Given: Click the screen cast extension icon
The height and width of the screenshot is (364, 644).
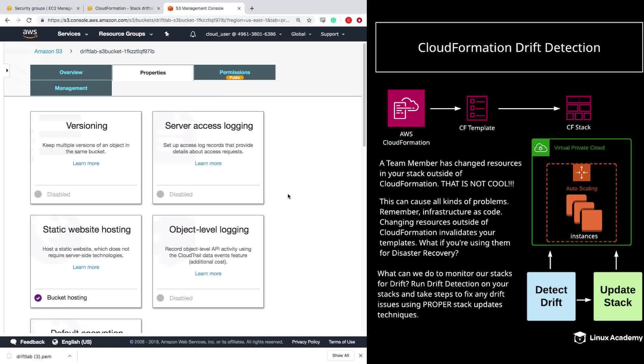Looking at the screenshot, I should pos(323,20).
